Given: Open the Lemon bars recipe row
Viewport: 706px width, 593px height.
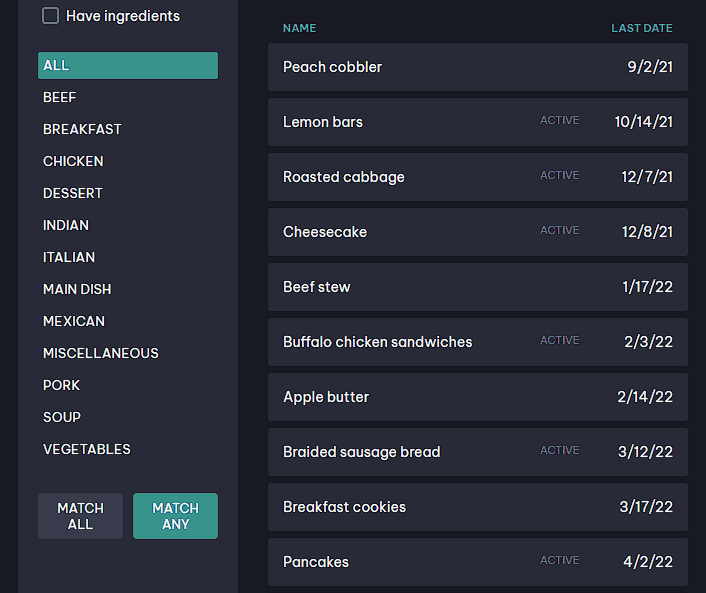Looking at the screenshot, I should (x=478, y=122).
